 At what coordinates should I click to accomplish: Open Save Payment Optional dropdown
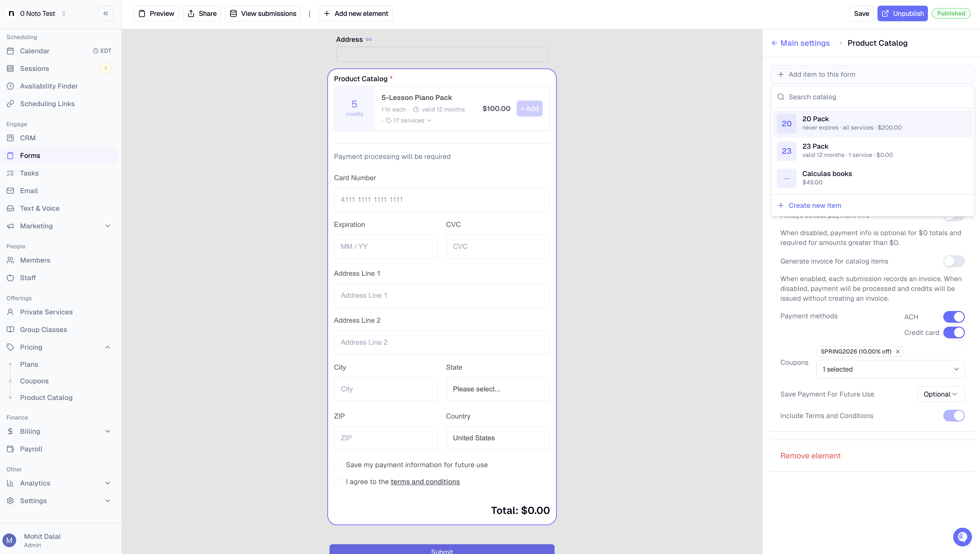[x=941, y=394]
